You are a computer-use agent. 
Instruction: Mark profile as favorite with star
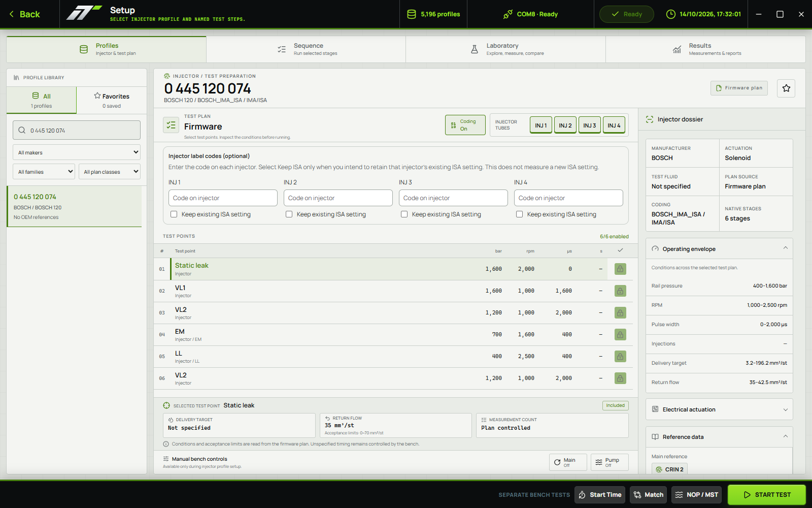pyautogui.click(x=786, y=88)
